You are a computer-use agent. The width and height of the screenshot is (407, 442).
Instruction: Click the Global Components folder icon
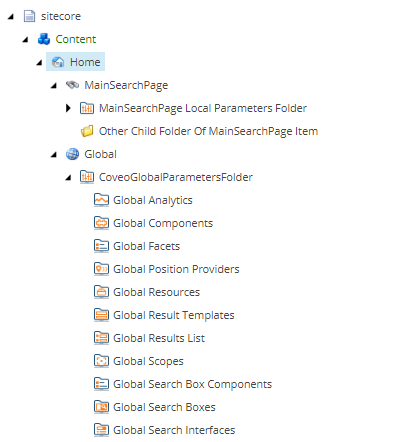101,223
